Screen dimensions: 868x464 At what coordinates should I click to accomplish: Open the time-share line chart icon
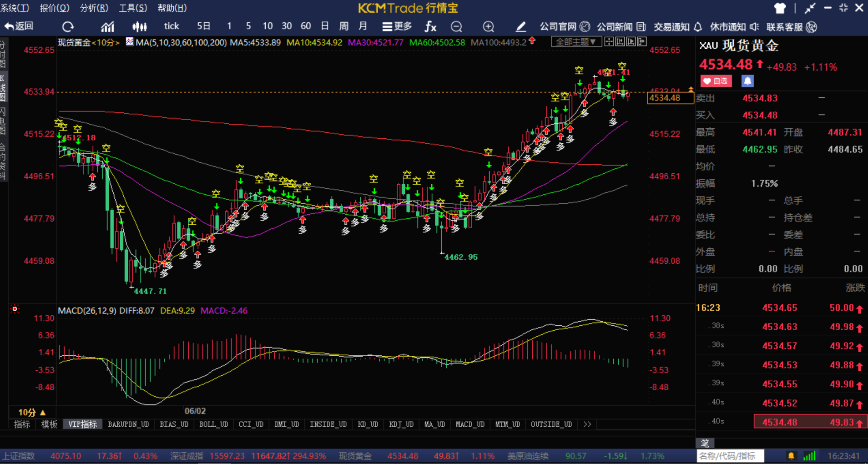coord(107,27)
